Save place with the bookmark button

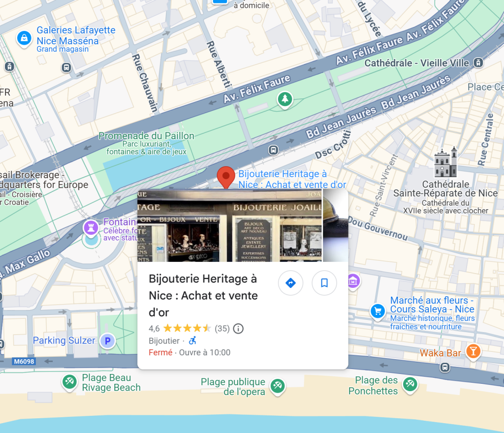pos(324,283)
